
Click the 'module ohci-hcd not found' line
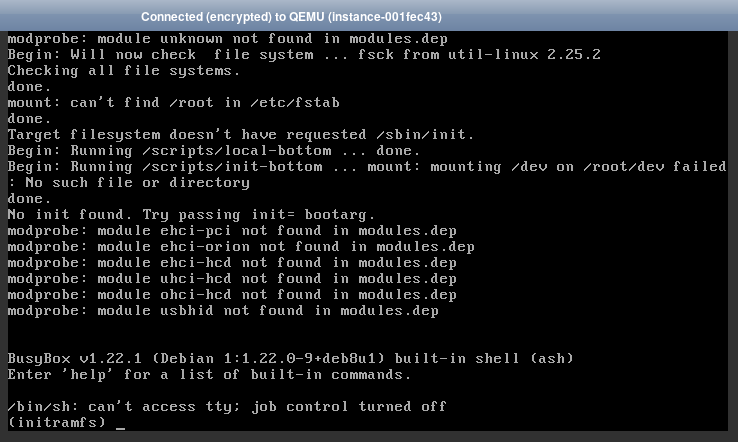[x=232, y=295]
